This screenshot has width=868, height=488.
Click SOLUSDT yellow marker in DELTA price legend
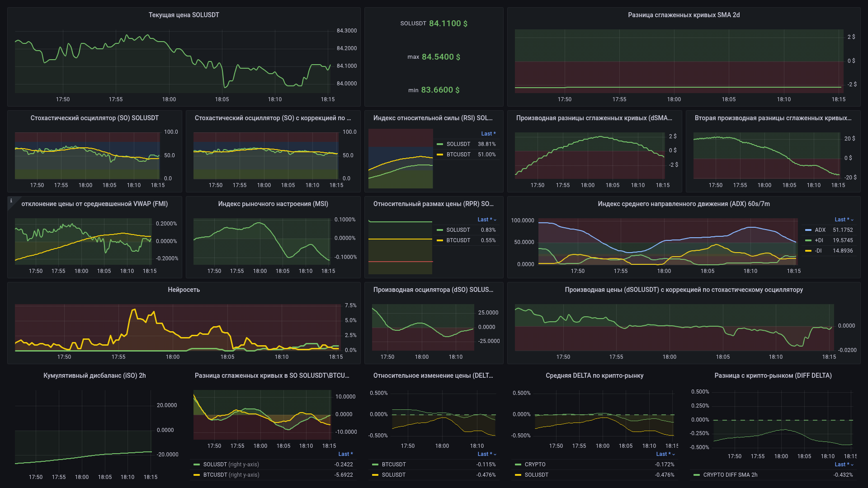pos(375,475)
